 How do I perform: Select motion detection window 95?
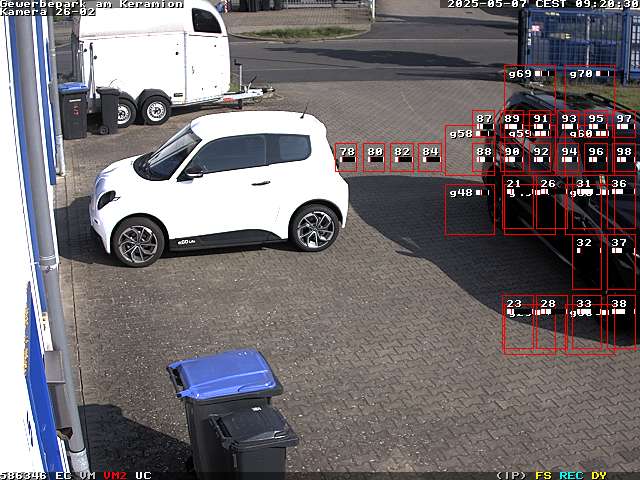click(596, 124)
